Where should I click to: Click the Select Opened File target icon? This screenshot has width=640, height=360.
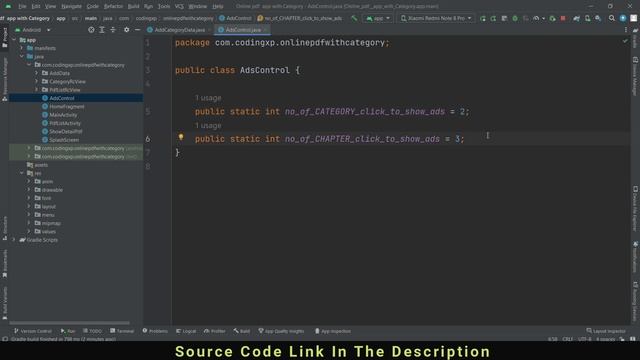[91, 30]
